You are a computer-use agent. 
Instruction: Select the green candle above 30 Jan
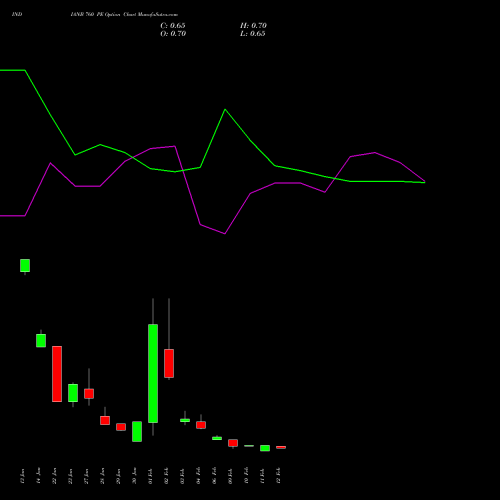pyautogui.click(x=137, y=432)
